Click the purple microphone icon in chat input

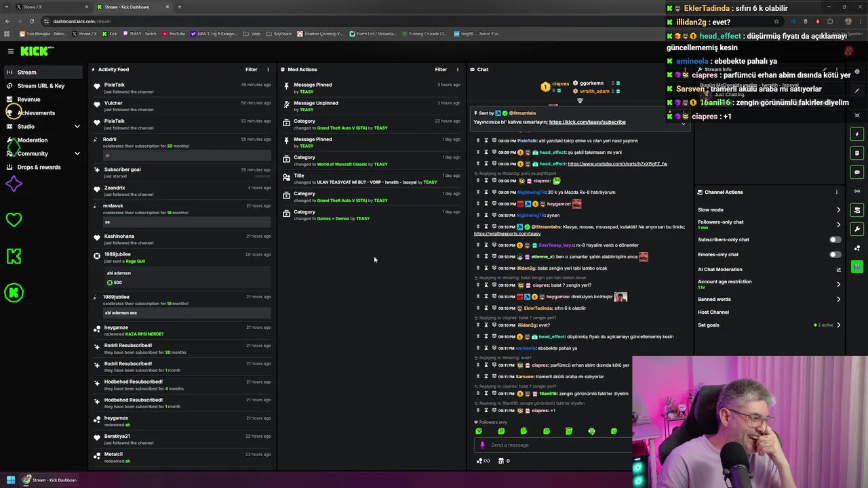(x=482, y=445)
